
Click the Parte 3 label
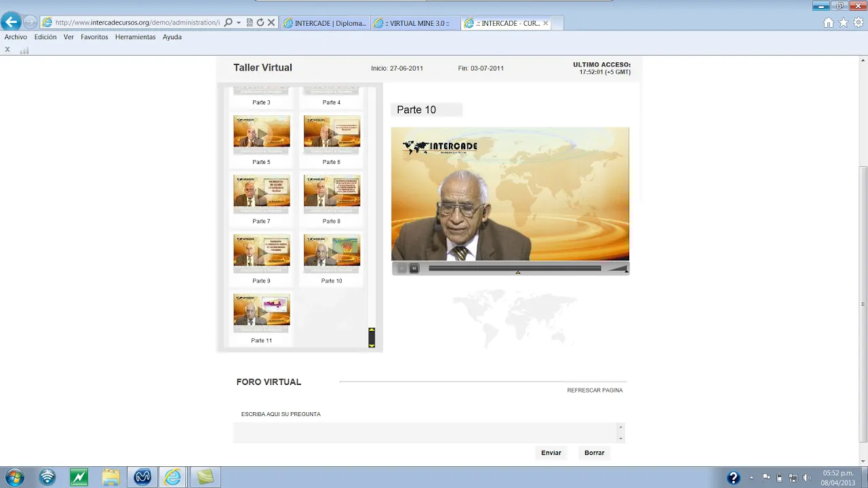pyautogui.click(x=261, y=102)
